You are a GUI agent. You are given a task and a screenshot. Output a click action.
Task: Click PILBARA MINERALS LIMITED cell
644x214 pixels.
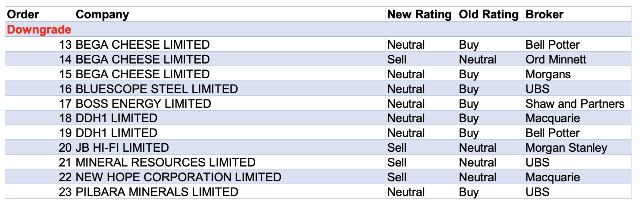click(x=157, y=192)
